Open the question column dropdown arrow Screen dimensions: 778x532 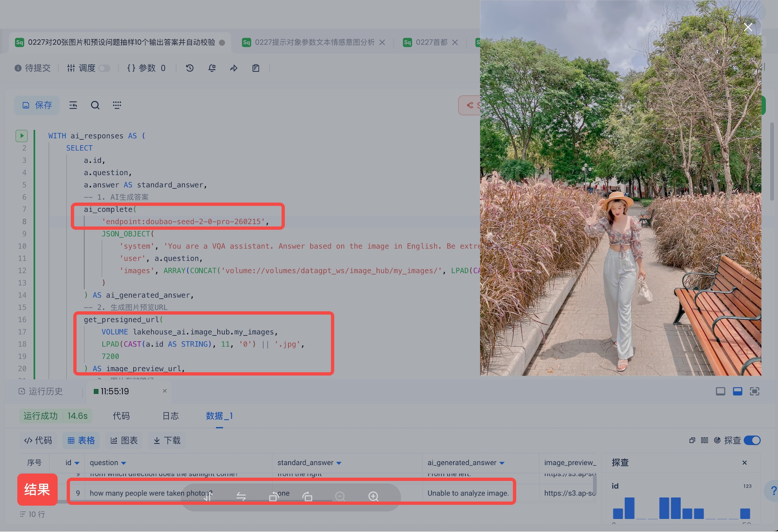point(123,463)
